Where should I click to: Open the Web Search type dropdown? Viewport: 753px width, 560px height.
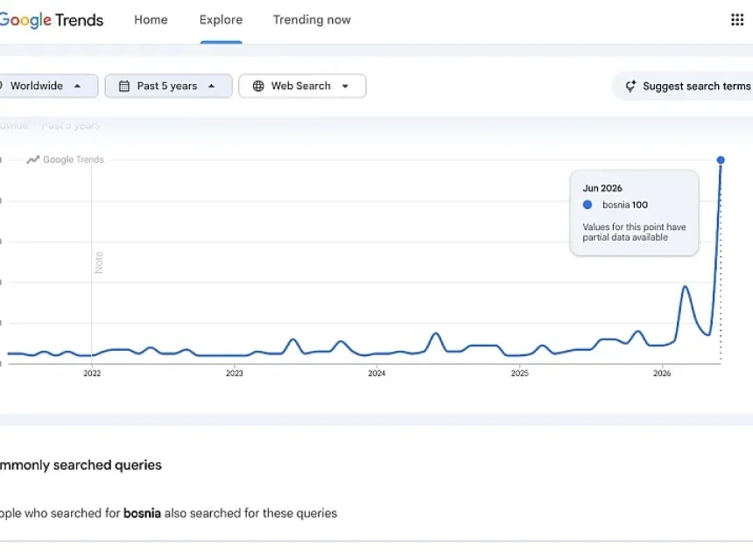302,86
